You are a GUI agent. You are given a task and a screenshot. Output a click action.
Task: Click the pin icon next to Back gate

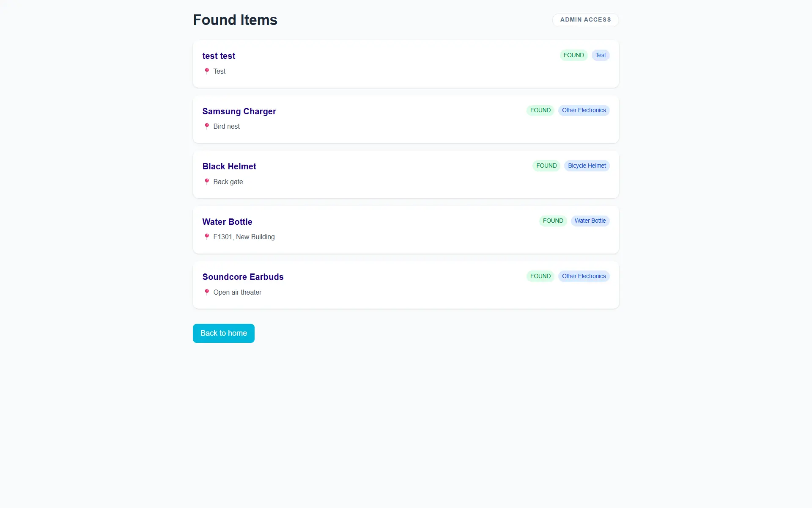(207, 182)
